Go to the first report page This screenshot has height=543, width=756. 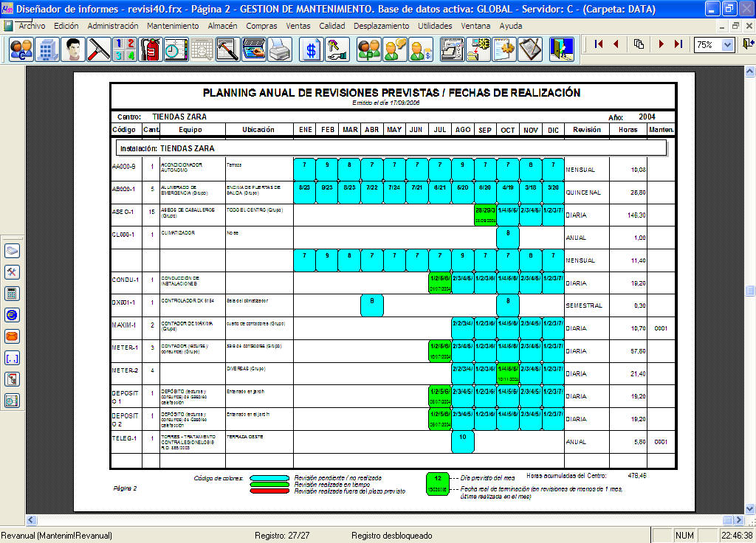point(599,44)
